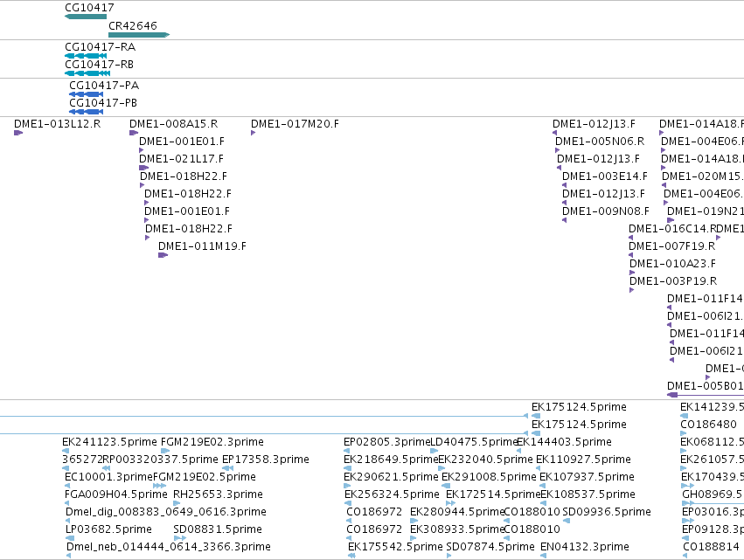
Task: Click the EP02805.3prime label
Action: [x=386, y=442]
